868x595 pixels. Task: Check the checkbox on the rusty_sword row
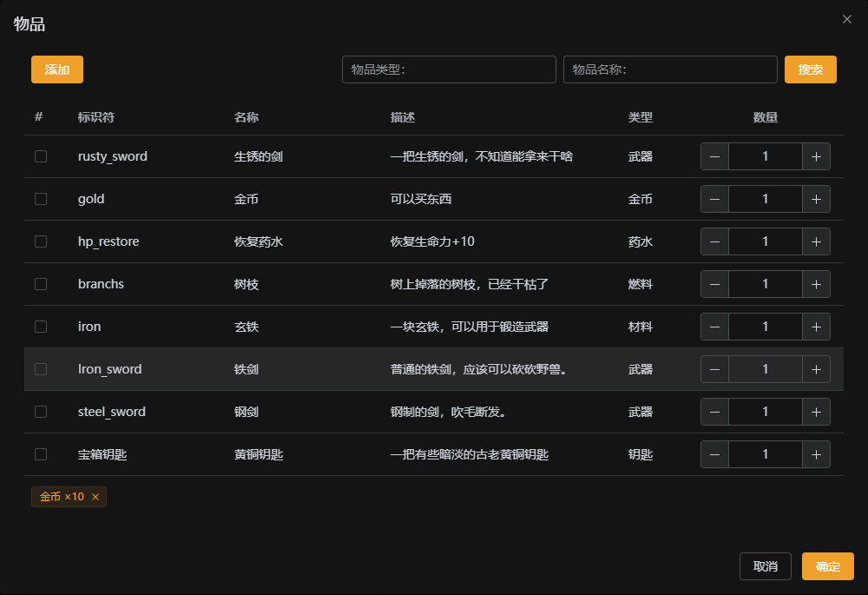[40, 156]
